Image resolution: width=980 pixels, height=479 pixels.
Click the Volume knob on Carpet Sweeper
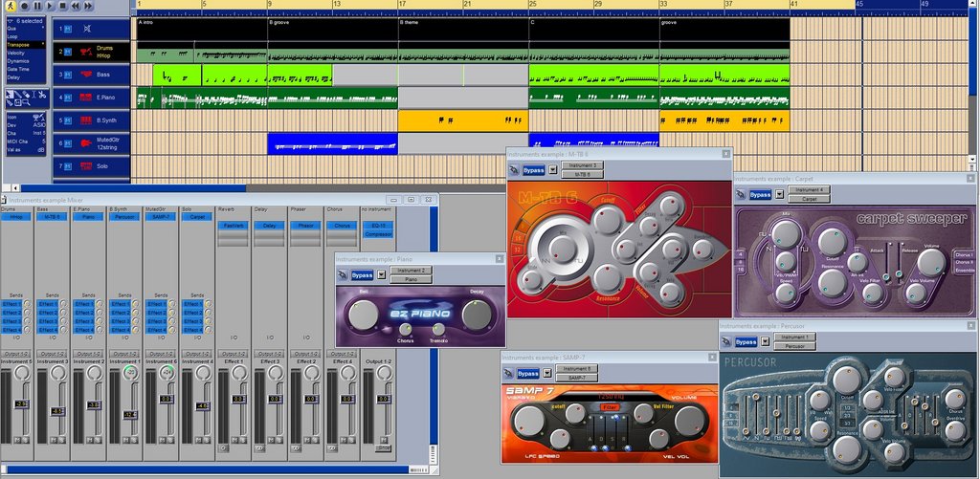pyautogui.click(x=932, y=262)
